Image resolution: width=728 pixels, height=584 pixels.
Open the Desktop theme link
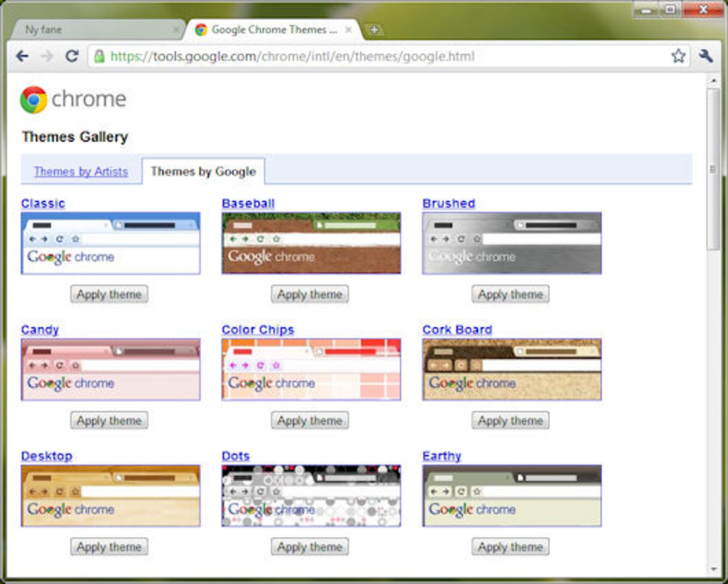[47, 456]
